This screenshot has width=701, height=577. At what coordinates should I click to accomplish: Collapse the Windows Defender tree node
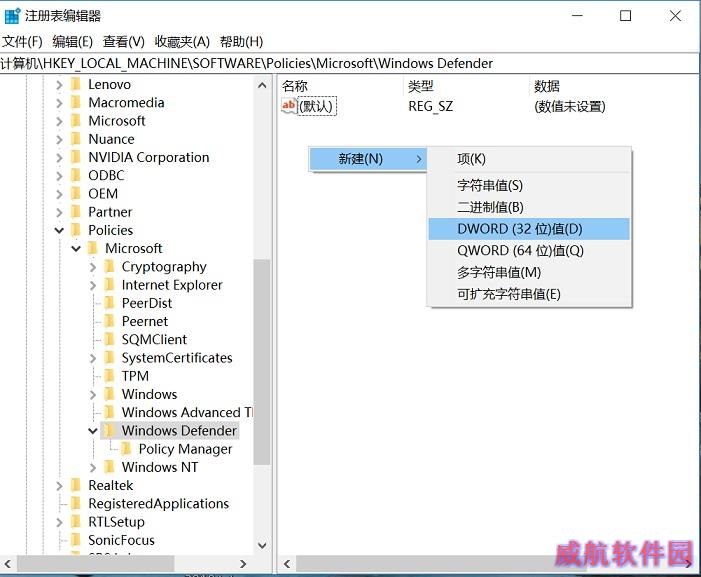click(x=93, y=431)
